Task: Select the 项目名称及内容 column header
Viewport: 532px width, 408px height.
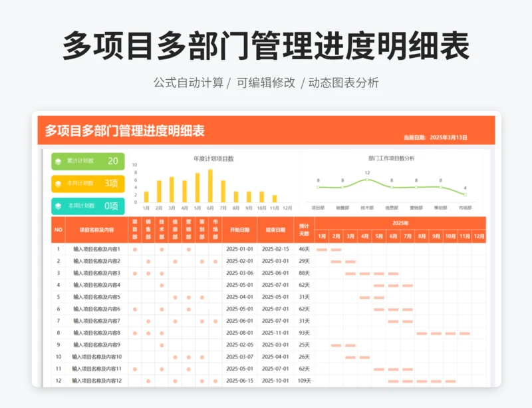Action: [x=96, y=230]
